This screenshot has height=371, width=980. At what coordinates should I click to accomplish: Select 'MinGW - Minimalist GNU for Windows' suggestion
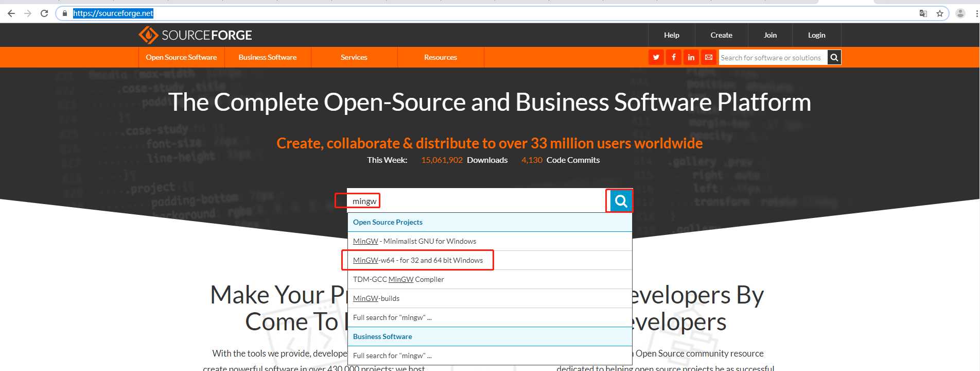[489, 241]
